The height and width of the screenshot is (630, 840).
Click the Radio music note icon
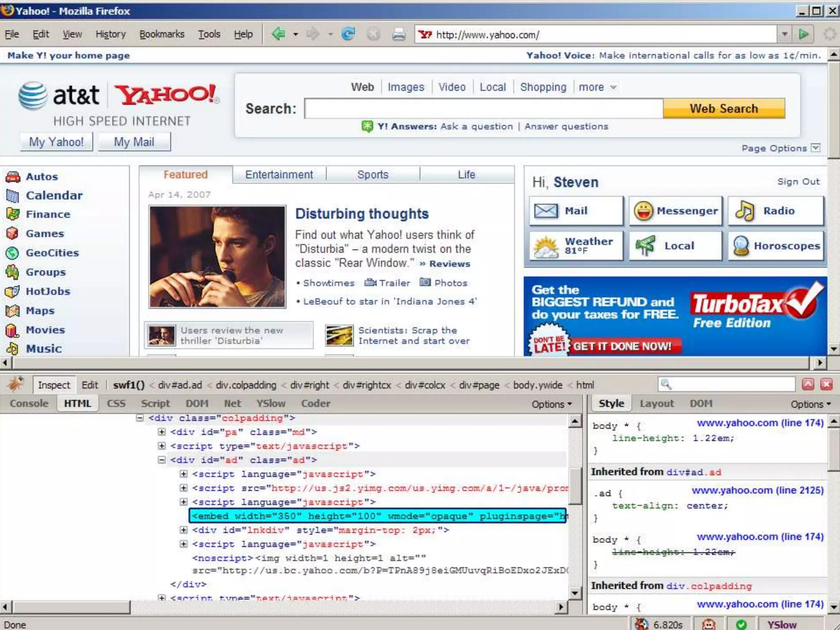click(x=744, y=211)
